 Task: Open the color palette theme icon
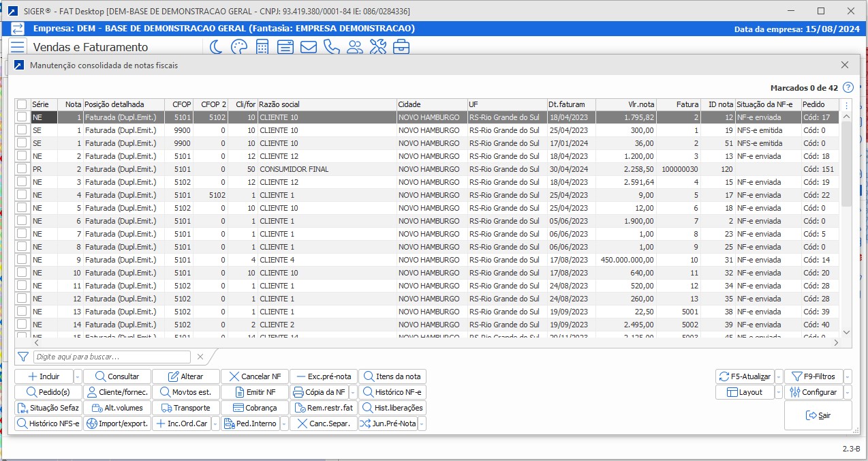point(238,47)
